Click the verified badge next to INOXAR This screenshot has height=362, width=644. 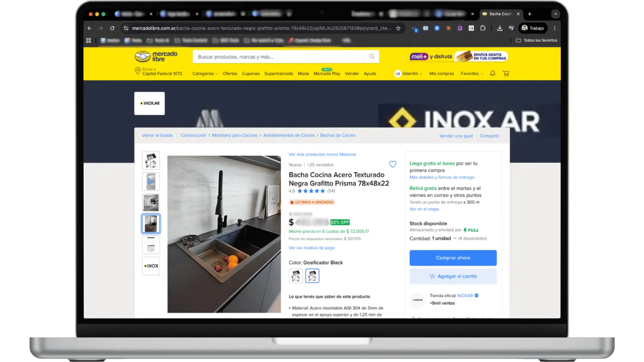(477, 296)
